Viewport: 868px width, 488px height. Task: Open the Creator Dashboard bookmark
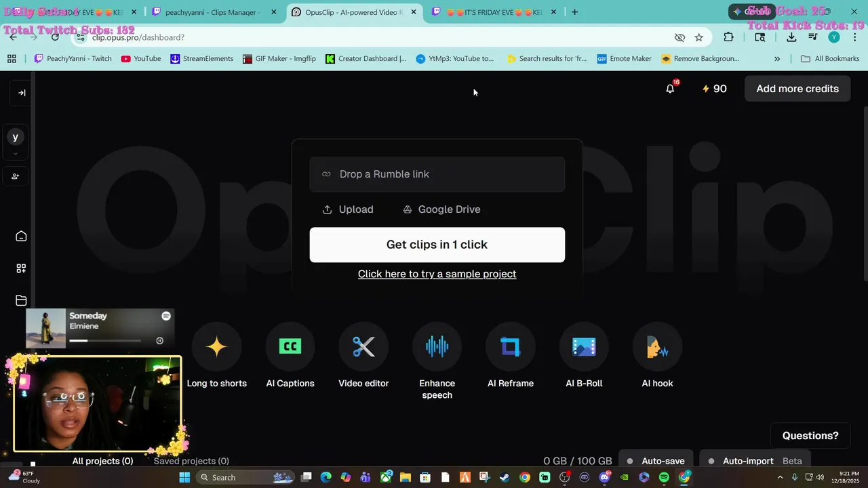click(x=366, y=59)
